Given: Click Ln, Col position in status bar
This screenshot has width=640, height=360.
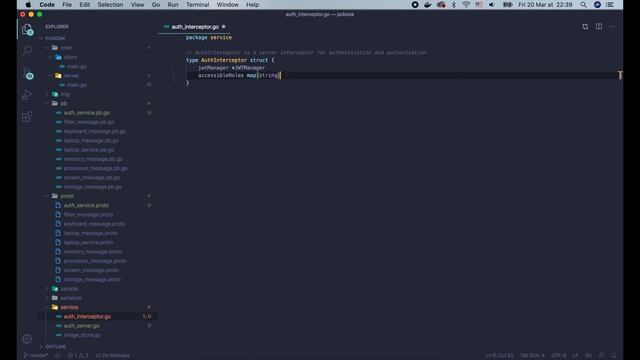Looking at the screenshot, I should pos(499,356).
